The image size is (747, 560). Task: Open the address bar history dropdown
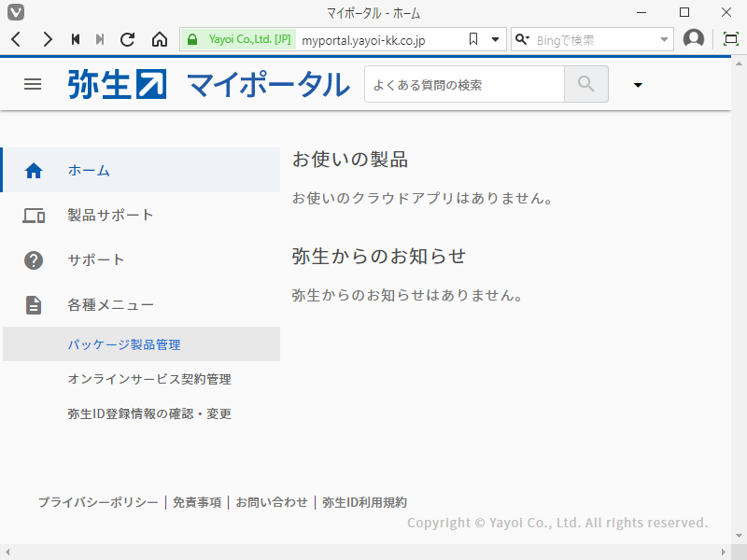point(496,40)
